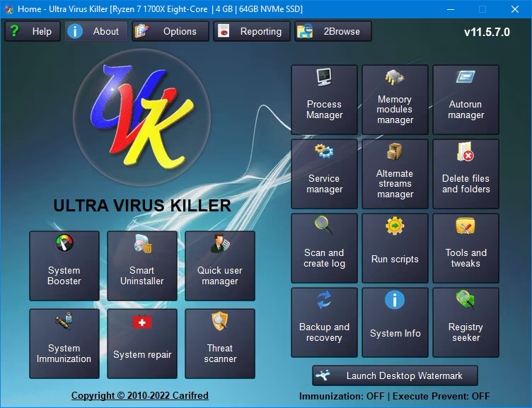Open the Autorun manager tile
This screenshot has width=532, height=408.
point(466,98)
